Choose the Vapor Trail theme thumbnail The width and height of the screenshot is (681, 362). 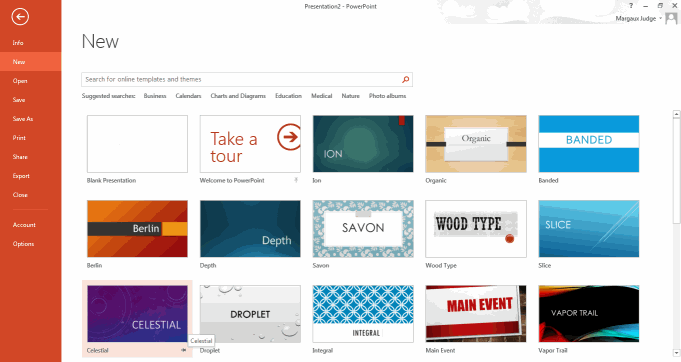589,314
